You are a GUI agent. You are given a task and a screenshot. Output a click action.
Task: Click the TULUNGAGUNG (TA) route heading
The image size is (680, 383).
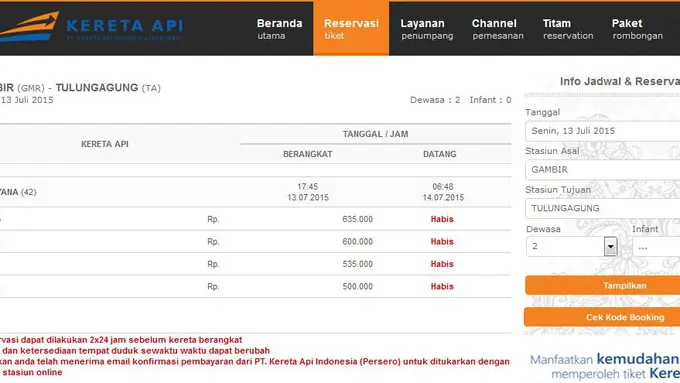pos(108,88)
